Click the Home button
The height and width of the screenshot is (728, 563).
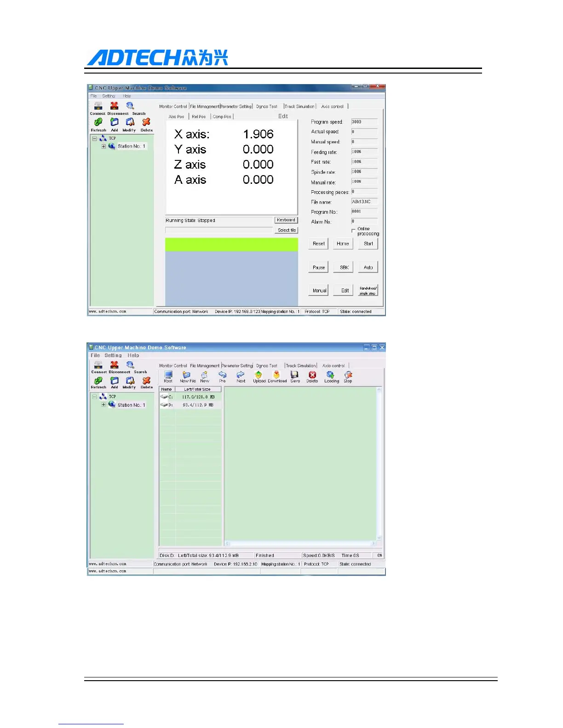(x=343, y=244)
